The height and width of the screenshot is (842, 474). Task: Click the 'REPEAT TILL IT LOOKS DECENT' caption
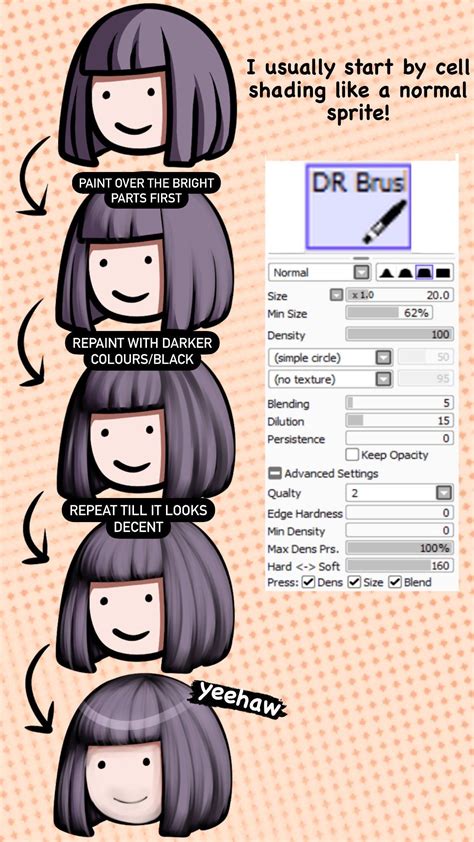[138, 518]
